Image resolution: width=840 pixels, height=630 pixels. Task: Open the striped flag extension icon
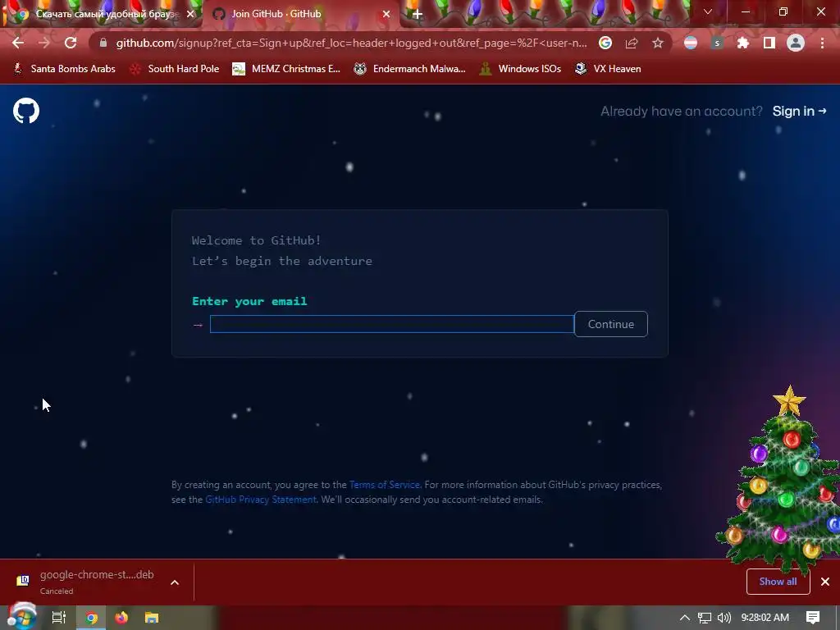tap(691, 43)
